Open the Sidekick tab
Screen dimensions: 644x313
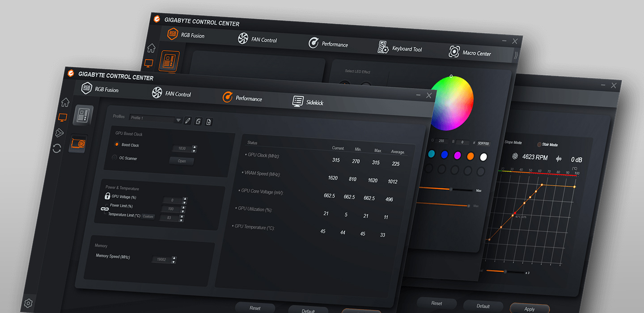(x=308, y=102)
